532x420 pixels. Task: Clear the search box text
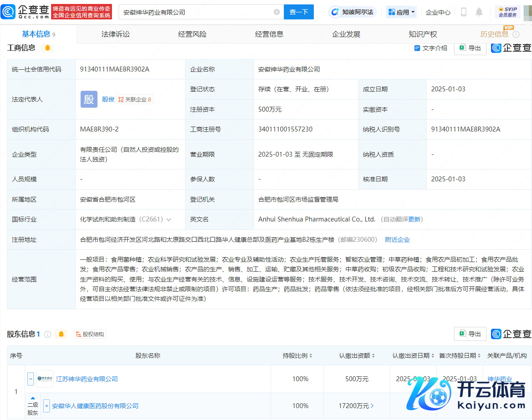pos(277,12)
